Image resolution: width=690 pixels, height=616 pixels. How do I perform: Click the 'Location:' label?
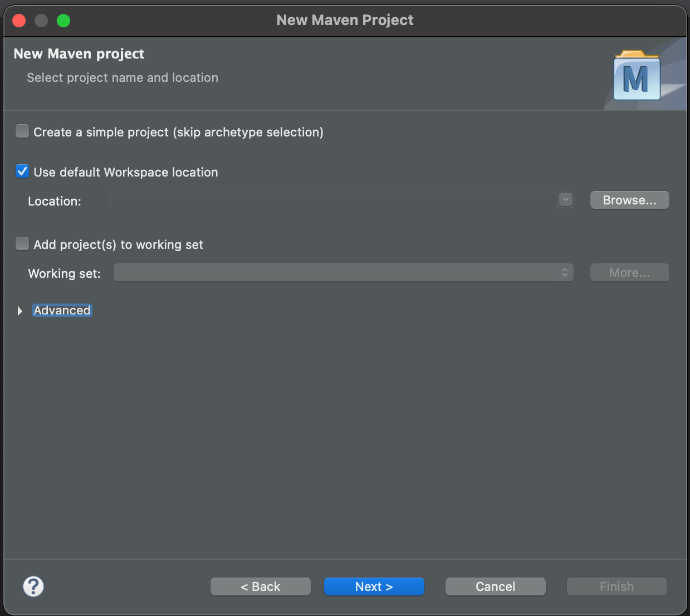click(x=55, y=201)
